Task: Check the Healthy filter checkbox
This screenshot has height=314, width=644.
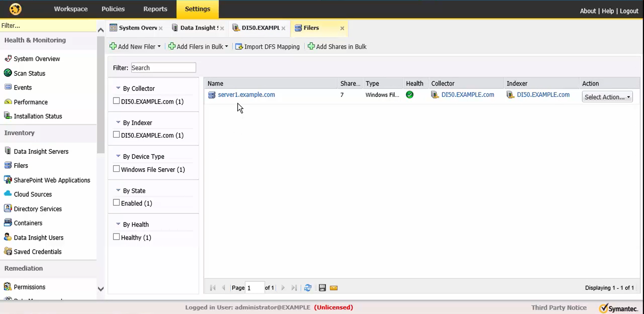Action: coord(116,237)
